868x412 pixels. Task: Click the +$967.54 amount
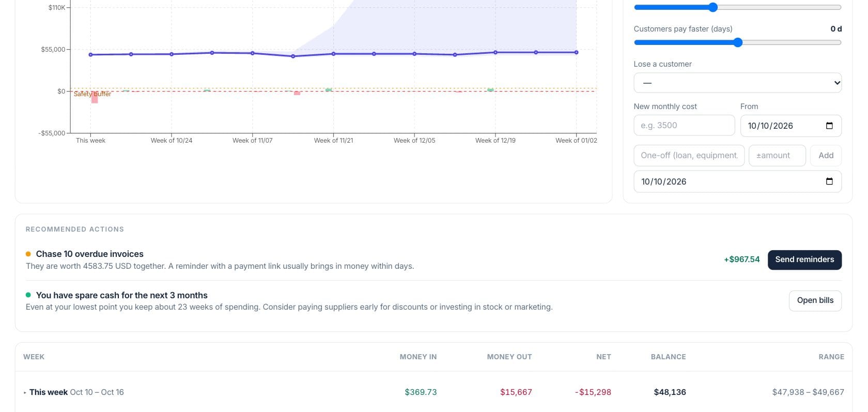click(742, 260)
